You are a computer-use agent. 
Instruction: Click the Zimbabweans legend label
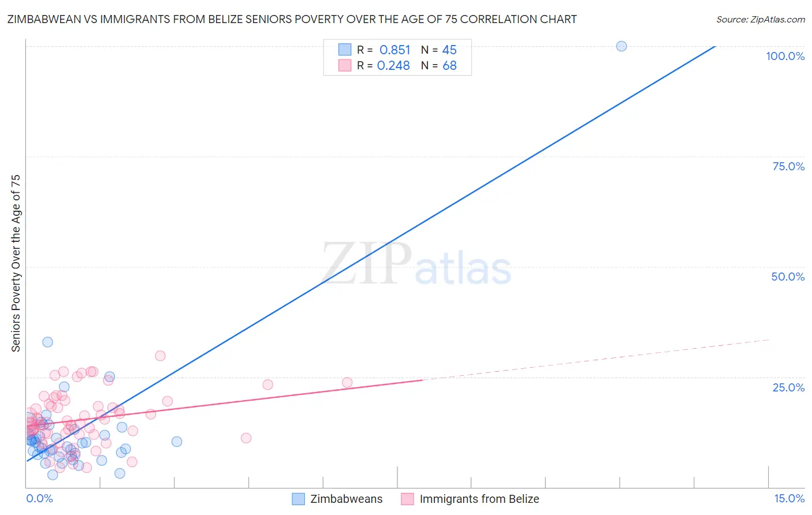[346, 499]
